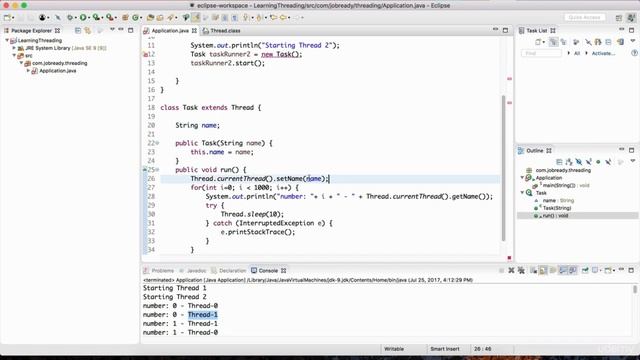Collapse the LearningThreading project node
The image size is (640, 360).
(7, 40)
